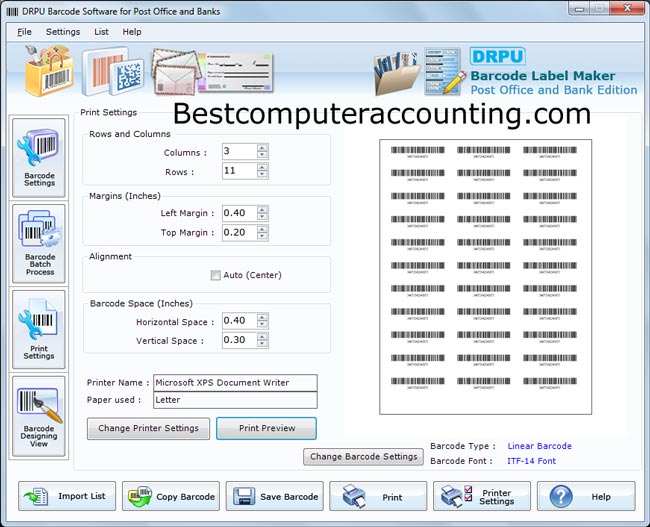Decrease Vertical Space using down arrow

262,344
